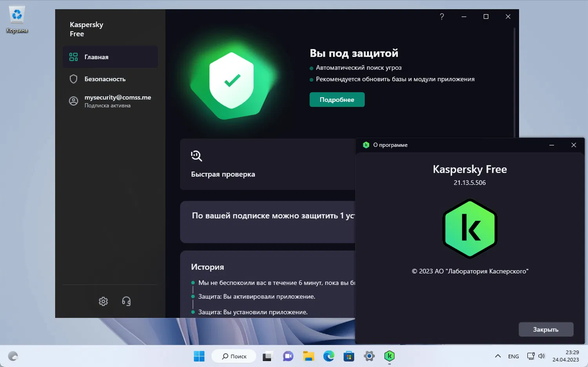Click 'Автоматический поиск угроз' status line

359,68
